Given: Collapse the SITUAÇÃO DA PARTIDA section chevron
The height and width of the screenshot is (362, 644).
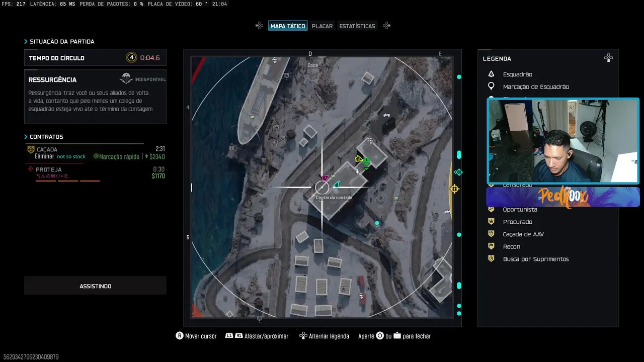Looking at the screenshot, I should pos(26,42).
